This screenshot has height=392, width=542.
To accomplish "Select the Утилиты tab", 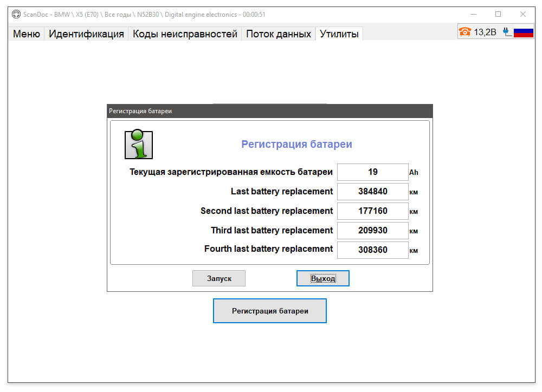I will [339, 34].
